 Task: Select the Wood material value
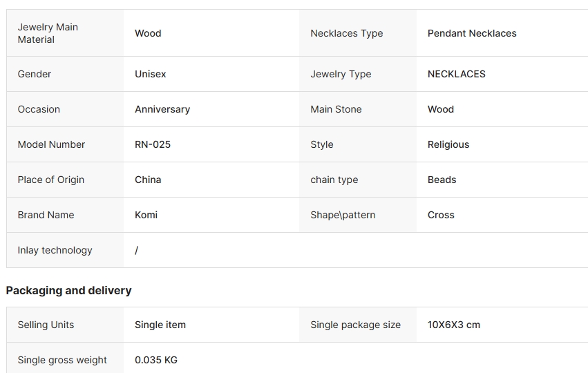tap(148, 33)
